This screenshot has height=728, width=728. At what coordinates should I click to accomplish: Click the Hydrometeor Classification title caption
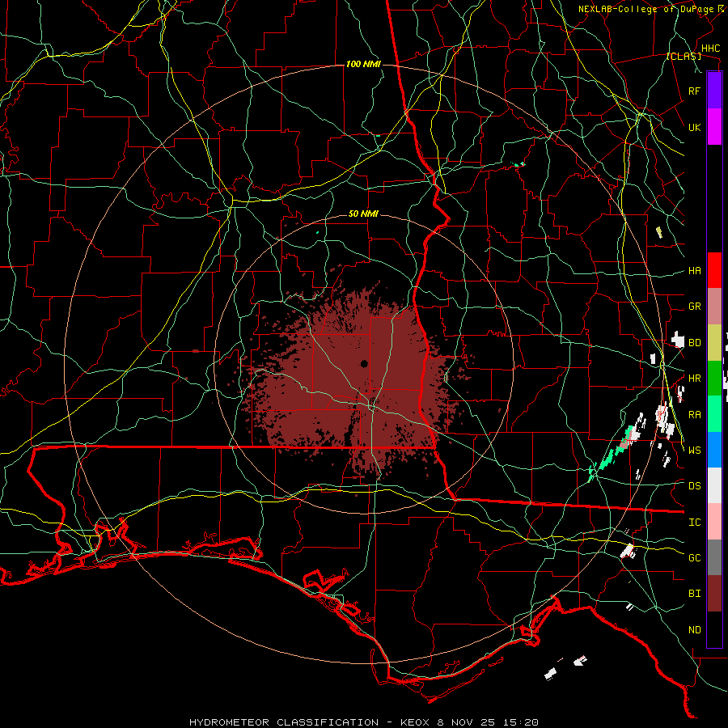(x=363, y=722)
